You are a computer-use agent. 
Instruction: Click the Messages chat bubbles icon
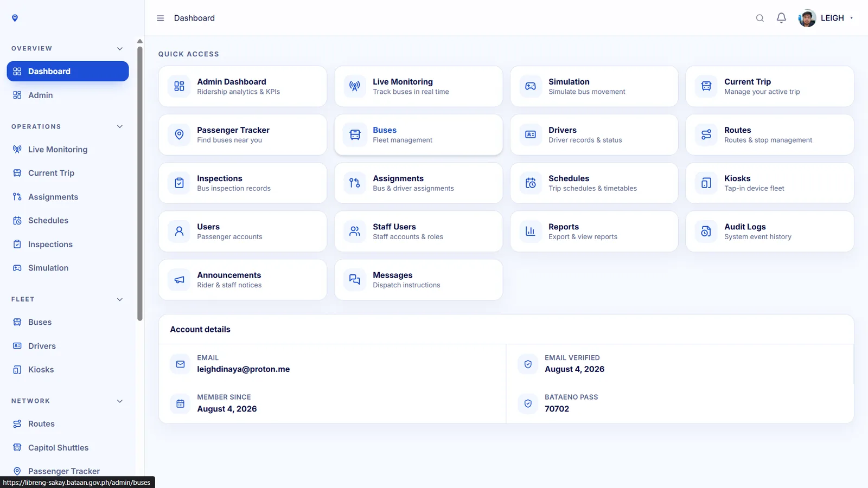pyautogui.click(x=355, y=280)
